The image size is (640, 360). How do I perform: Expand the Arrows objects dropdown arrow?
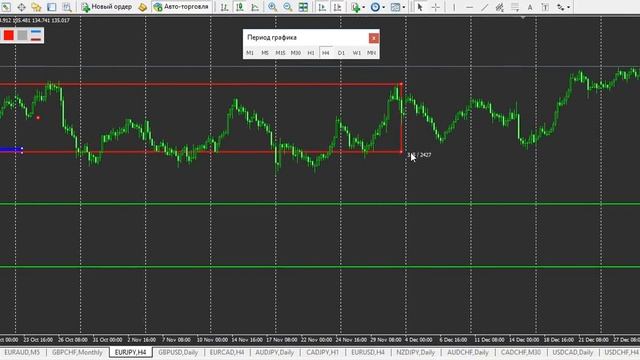[x=569, y=7]
